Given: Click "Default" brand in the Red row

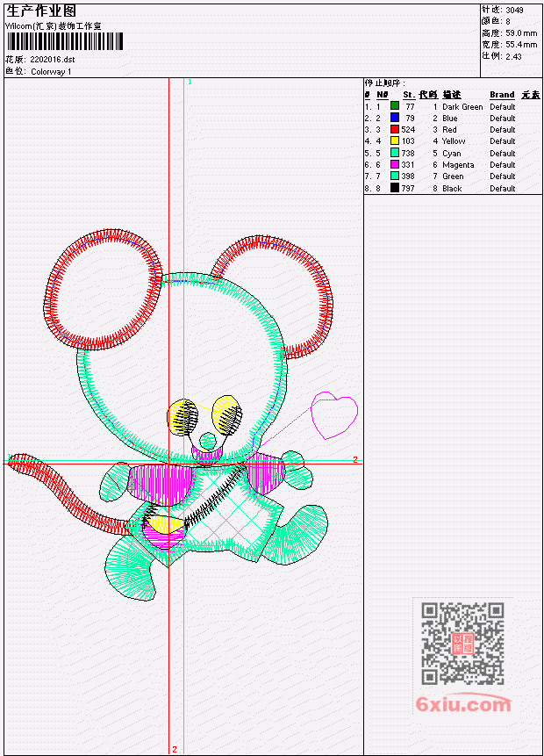Looking at the screenshot, I should (503, 130).
